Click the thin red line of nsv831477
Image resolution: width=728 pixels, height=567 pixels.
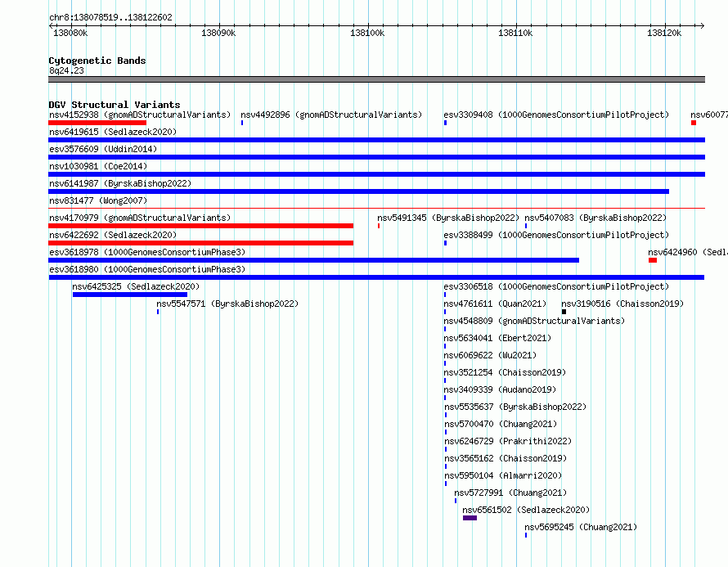point(376,209)
